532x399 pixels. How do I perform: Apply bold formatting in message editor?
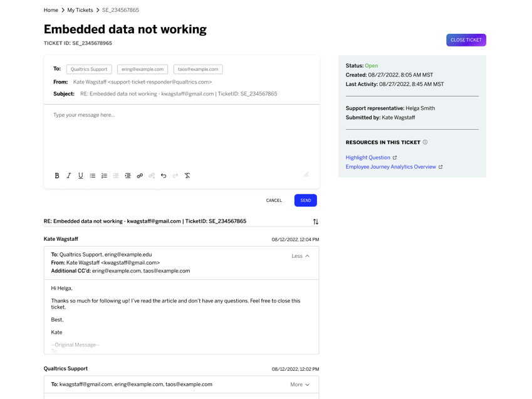coord(56,176)
